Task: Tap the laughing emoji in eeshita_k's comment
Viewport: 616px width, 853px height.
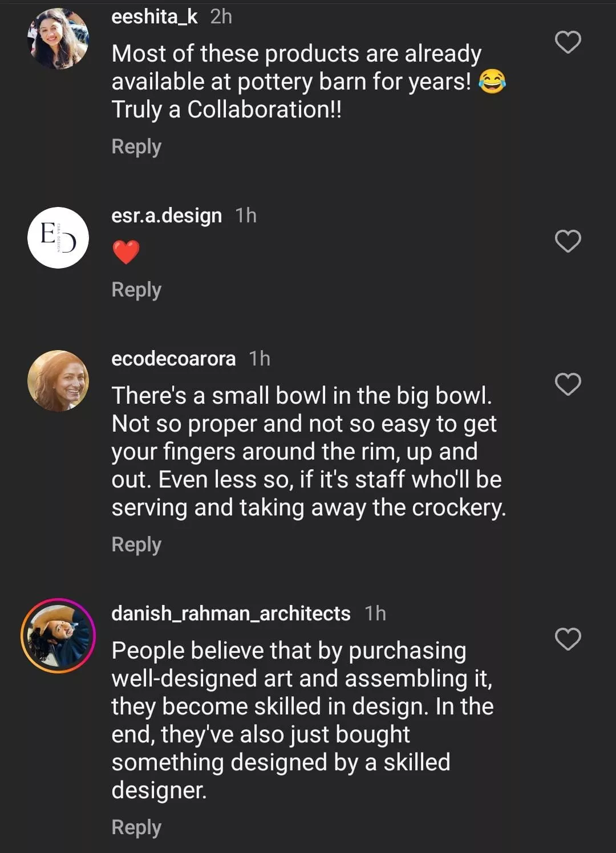Action: pos(492,82)
